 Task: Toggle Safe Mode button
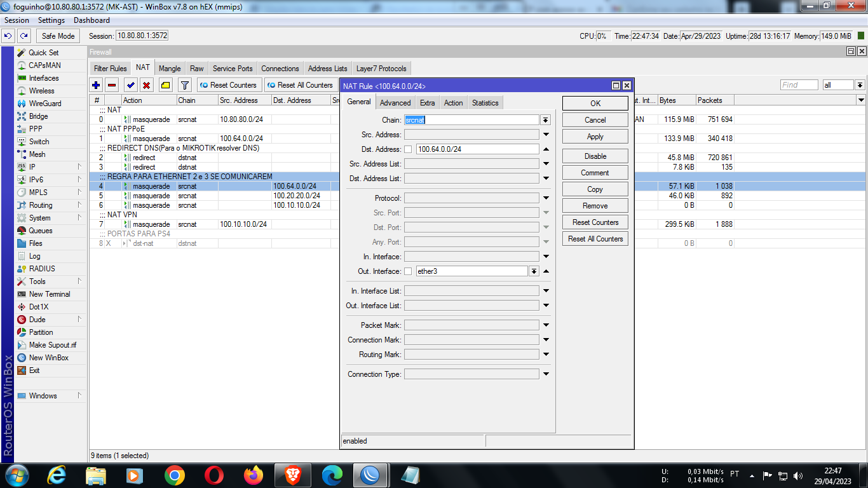tap(58, 36)
